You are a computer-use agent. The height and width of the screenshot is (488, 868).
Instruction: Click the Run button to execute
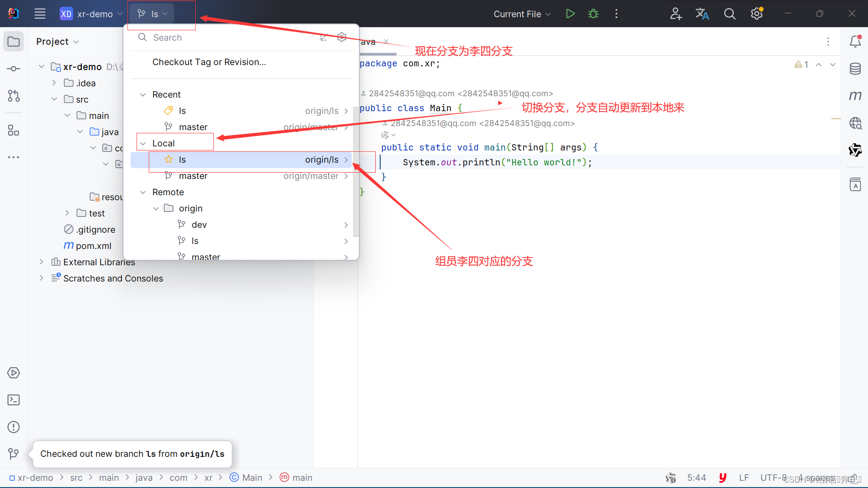[569, 13]
